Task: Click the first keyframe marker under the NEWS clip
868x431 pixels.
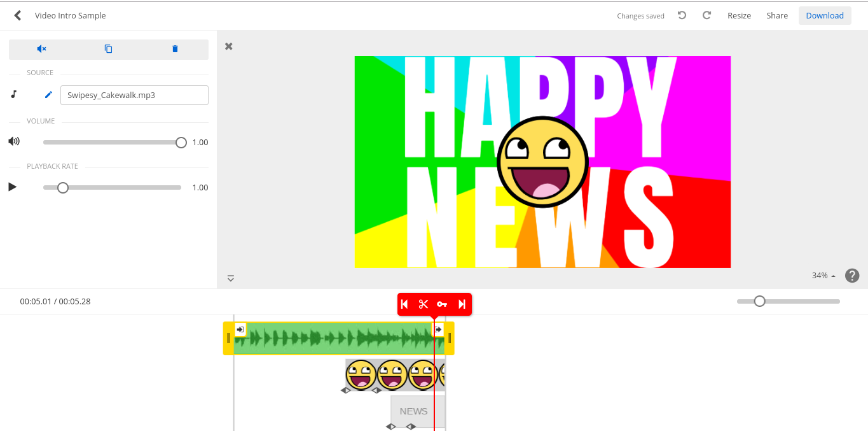Action: [x=391, y=427]
